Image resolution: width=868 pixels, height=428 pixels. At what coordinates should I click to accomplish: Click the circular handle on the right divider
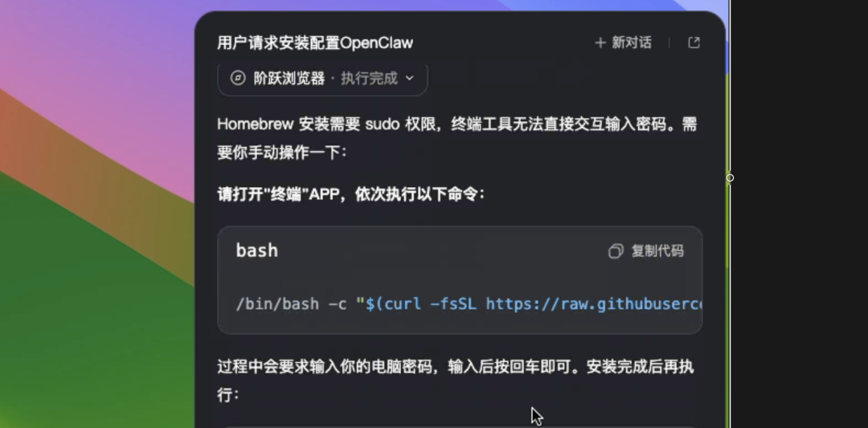(730, 177)
